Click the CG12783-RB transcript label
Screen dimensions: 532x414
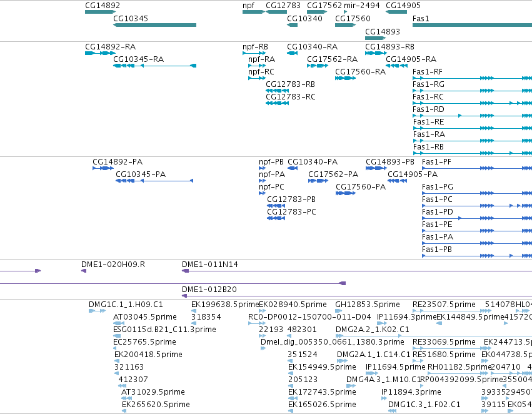pos(290,84)
